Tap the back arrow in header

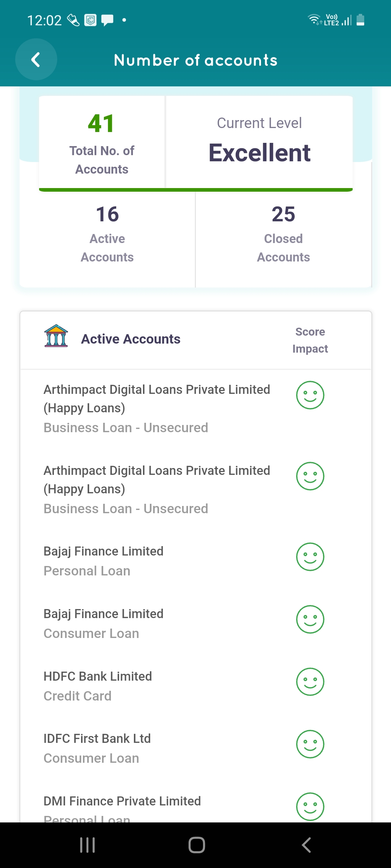pos(36,60)
